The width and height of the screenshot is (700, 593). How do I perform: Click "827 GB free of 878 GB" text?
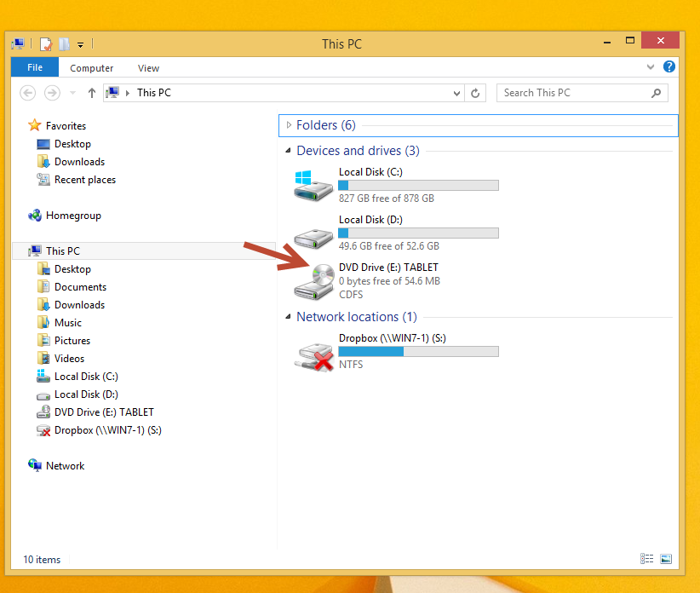(x=386, y=199)
